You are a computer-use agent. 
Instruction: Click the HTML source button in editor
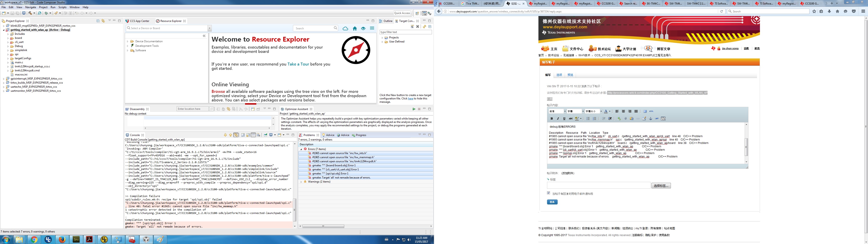tap(651, 111)
